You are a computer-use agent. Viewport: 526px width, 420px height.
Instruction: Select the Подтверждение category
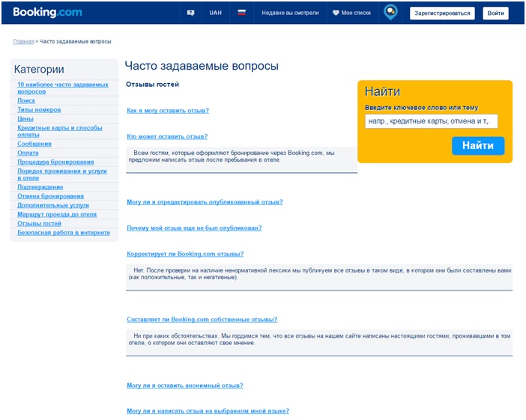pos(40,187)
